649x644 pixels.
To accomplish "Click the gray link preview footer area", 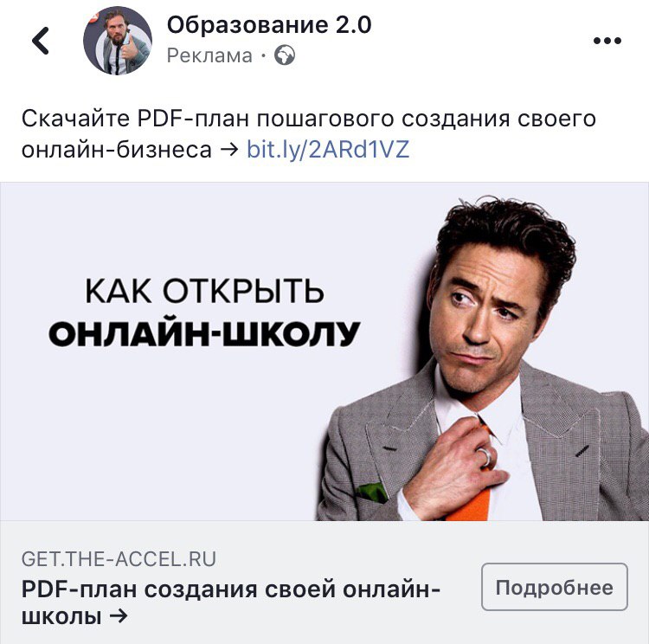I will (x=324, y=583).
